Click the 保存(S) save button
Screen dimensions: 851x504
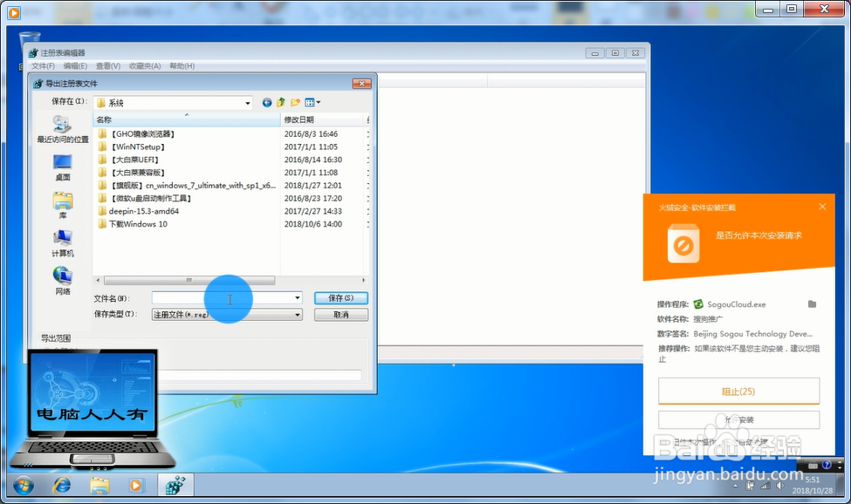340,298
